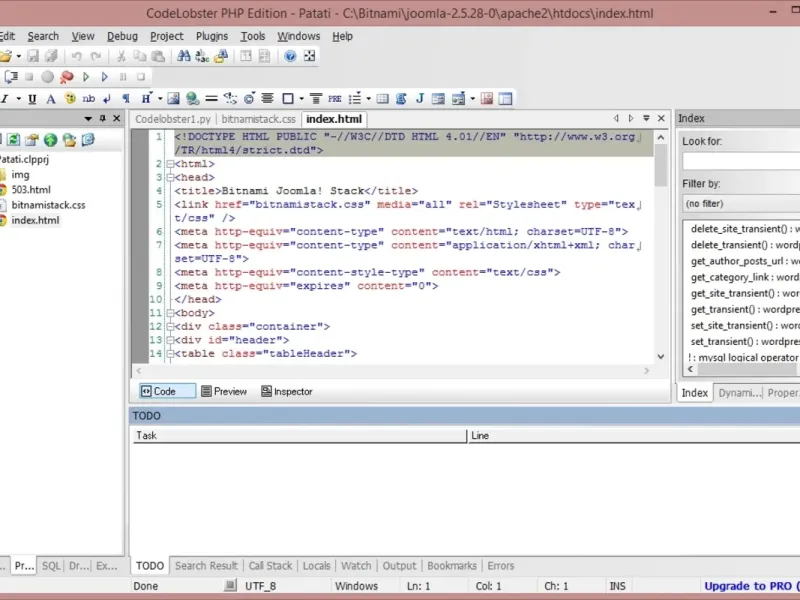Insert an image using the picture icon
800x600 pixels.
pos(173,99)
